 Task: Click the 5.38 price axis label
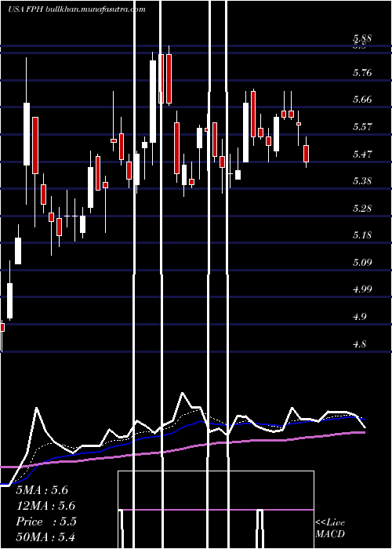tap(362, 181)
